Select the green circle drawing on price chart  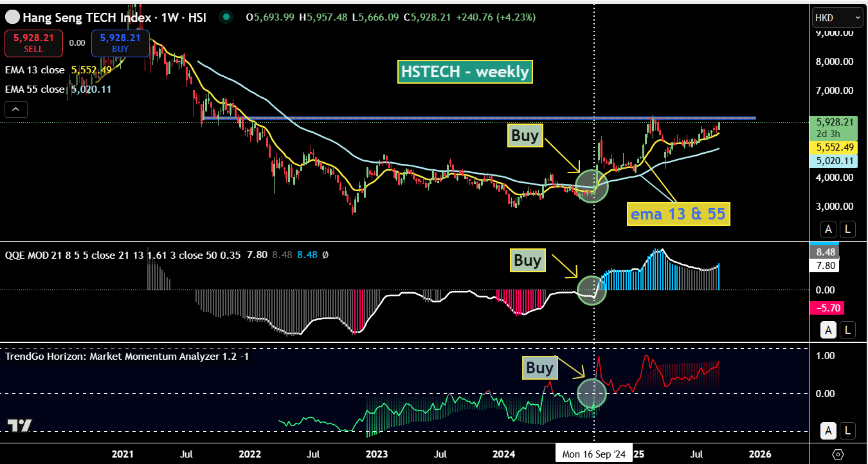pyautogui.click(x=592, y=186)
